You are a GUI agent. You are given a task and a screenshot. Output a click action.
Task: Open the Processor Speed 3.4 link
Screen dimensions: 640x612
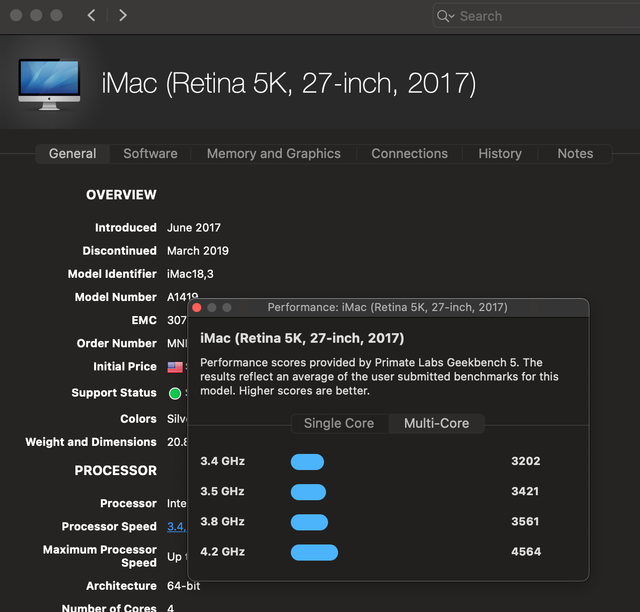pos(176,527)
